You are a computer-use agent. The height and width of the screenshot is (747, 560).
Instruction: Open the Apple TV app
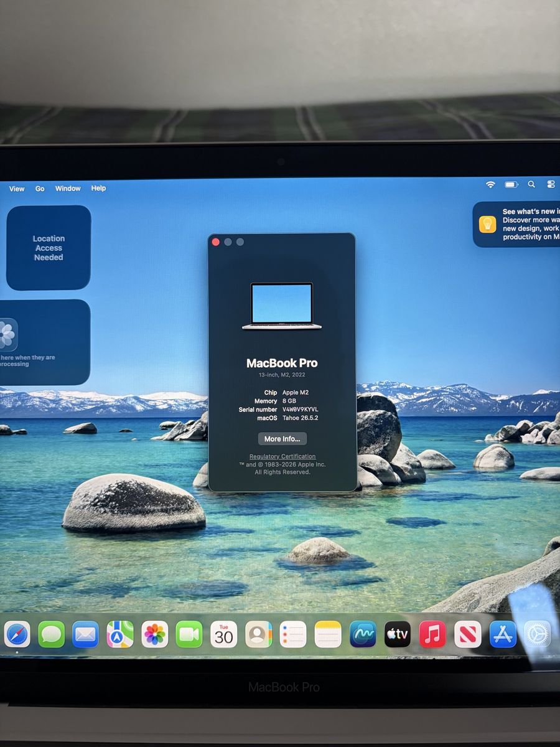tap(398, 634)
